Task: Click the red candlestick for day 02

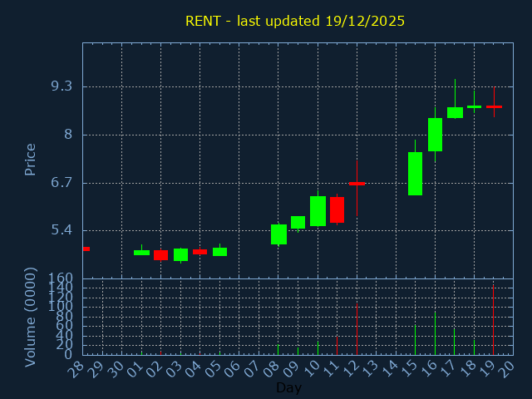Action: tap(160, 255)
